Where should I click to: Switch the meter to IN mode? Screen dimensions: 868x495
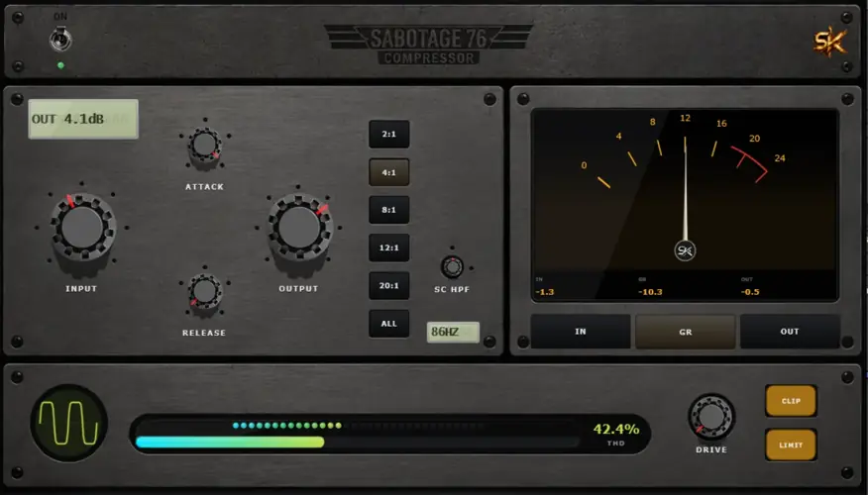coord(581,332)
